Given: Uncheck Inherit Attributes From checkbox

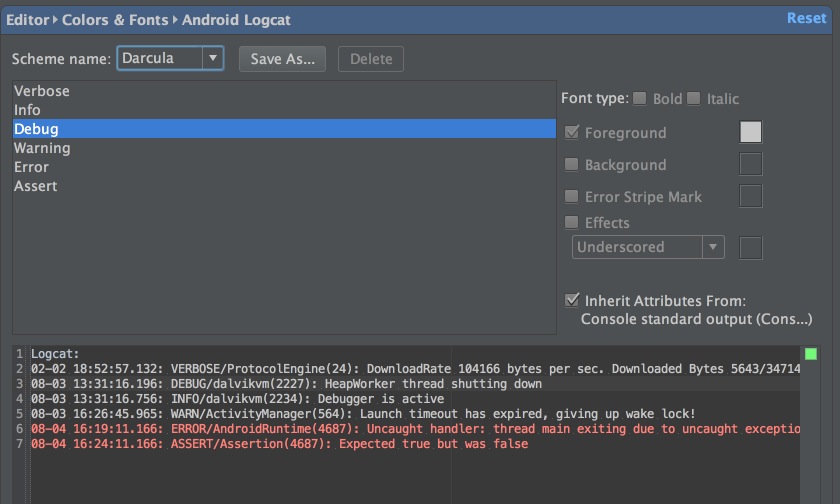Looking at the screenshot, I should coord(572,300).
